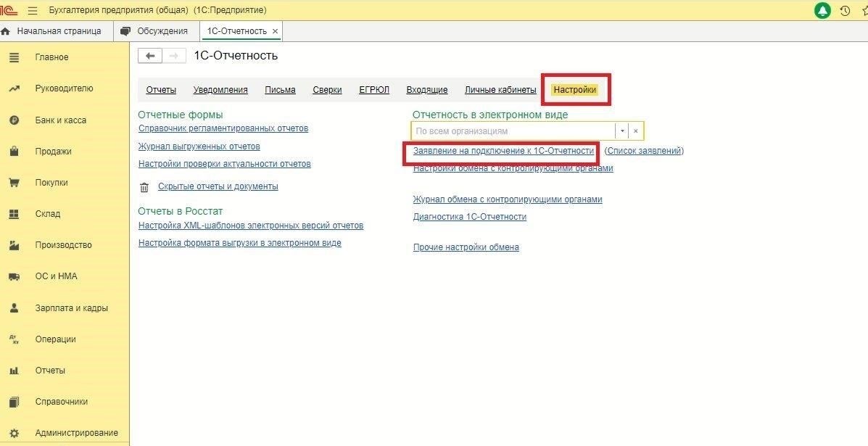
Task: Open the Входящие section tab
Action: 427,90
